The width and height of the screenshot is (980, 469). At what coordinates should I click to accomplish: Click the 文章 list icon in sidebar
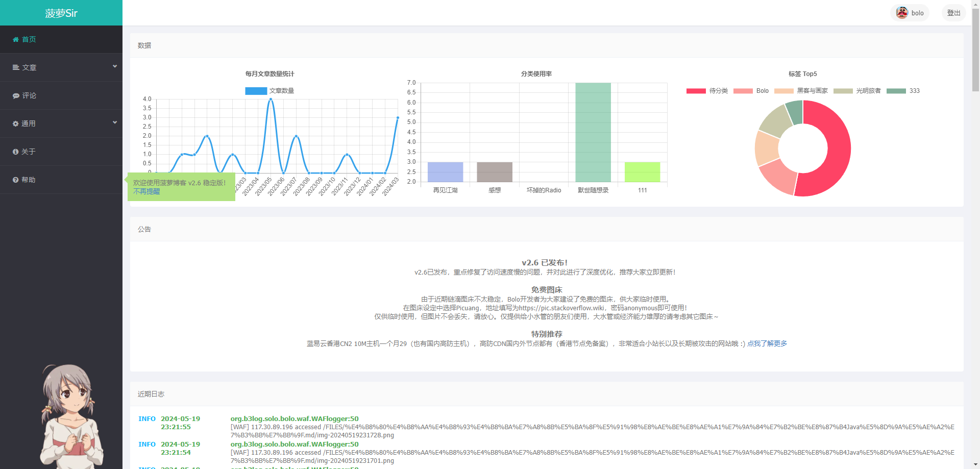point(16,67)
